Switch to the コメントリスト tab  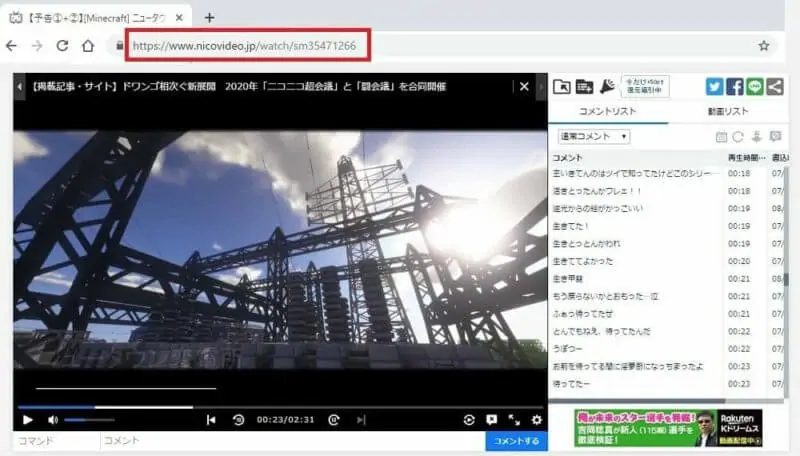coord(608,111)
